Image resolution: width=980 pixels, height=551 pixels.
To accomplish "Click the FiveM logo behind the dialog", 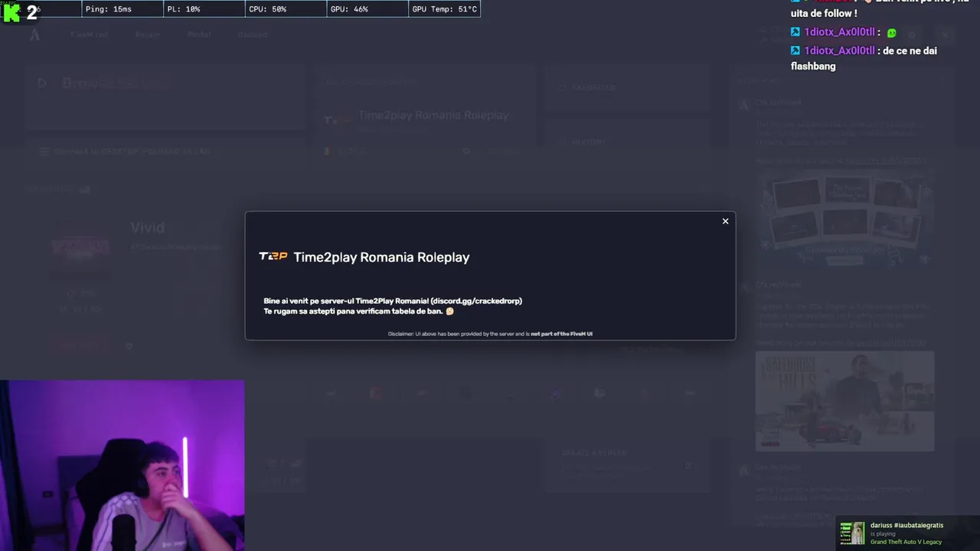I will (34, 34).
